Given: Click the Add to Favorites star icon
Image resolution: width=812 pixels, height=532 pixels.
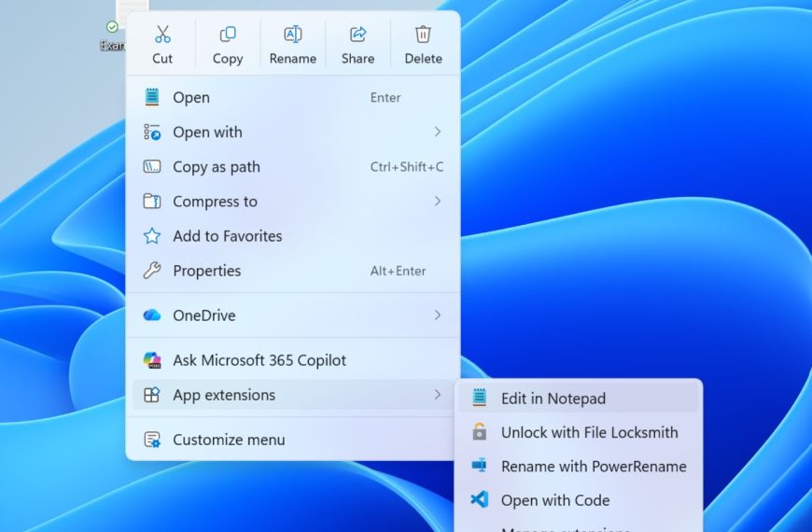Looking at the screenshot, I should pyautogui.click(x=152, y=236).
